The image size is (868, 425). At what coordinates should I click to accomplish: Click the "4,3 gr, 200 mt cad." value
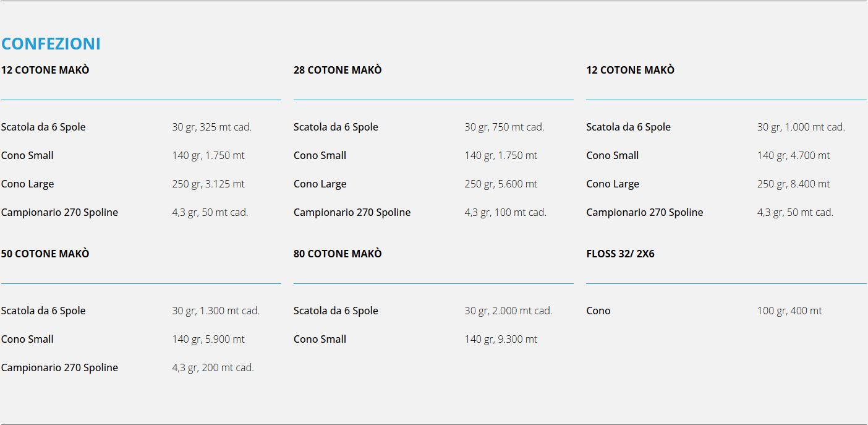(x=213, y=367)
